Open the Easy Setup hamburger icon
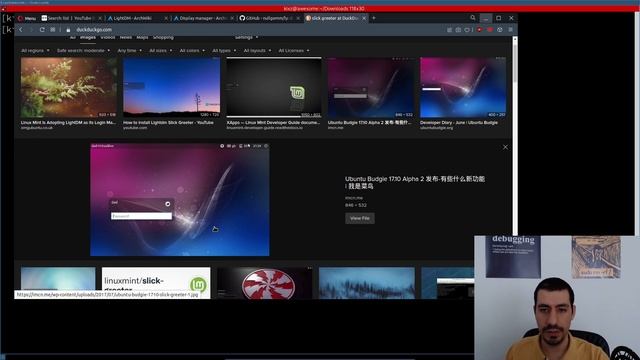Image resolution: width=640 pixels, height=360 pixels. coord(510,30)
